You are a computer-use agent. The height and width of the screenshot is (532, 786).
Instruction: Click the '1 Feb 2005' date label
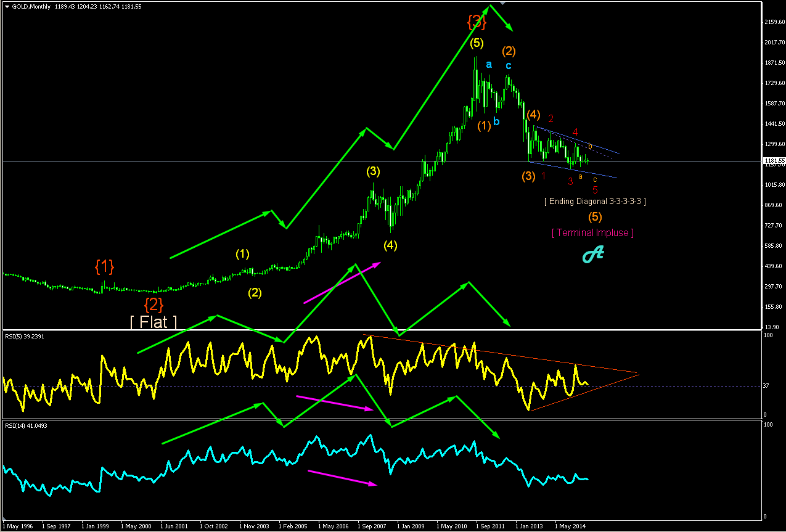pos(293,526)
